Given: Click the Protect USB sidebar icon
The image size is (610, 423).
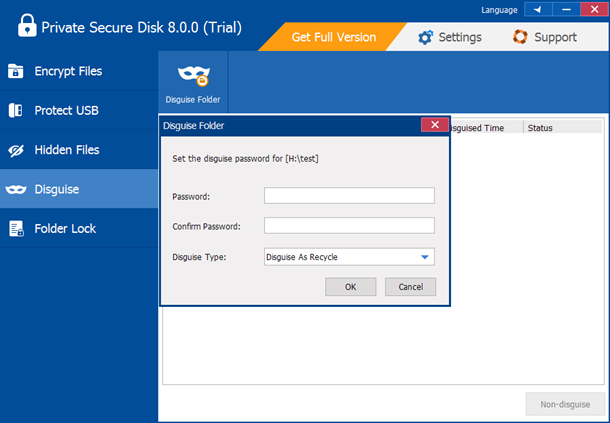Looking at the screenshot, I should [x=16, y=110].
